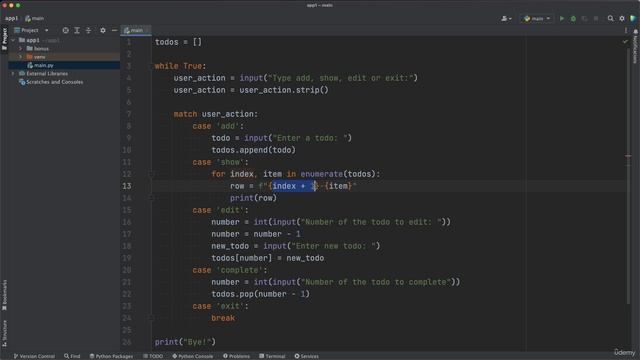Toggle the Structure side tab
Screen dimensions: 640x360
pyautogui.click(x=4, y=333)
